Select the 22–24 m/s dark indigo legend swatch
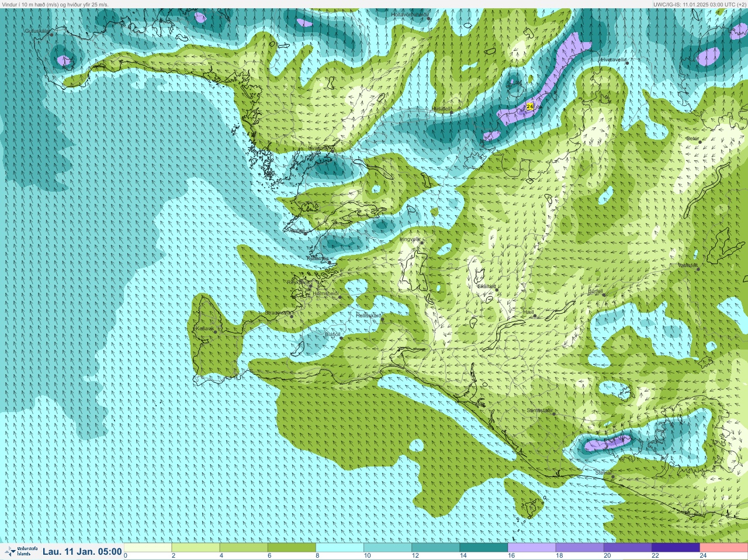 click(675, 548)
